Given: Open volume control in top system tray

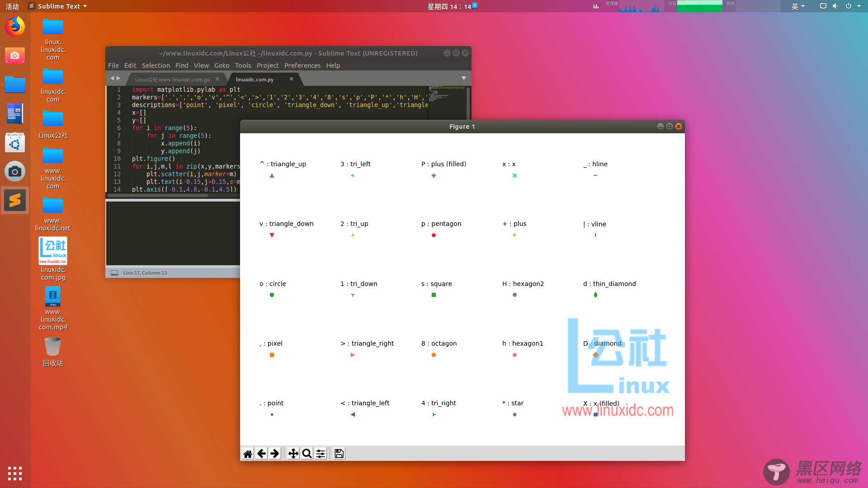Looking at the screenshot, I should [835, 6].
